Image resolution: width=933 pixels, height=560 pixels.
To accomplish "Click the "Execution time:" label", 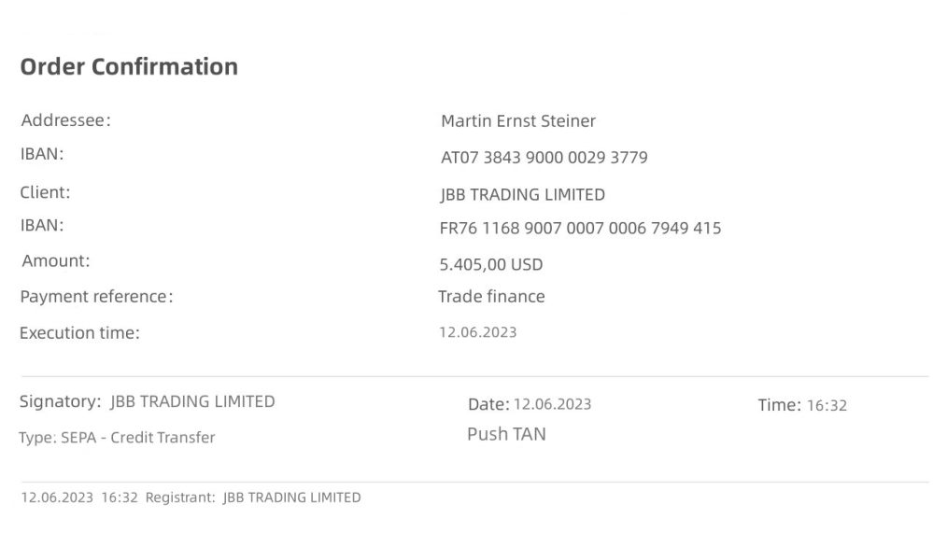I will (x=79, y=333).
